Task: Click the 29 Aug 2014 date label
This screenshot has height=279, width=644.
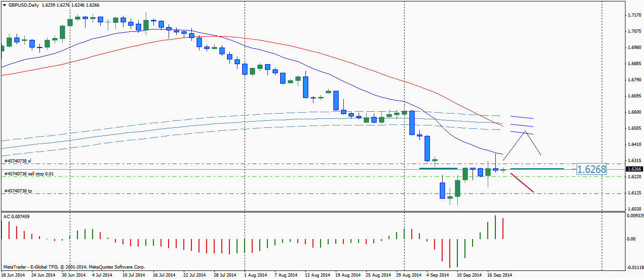Action: [409, 275]
